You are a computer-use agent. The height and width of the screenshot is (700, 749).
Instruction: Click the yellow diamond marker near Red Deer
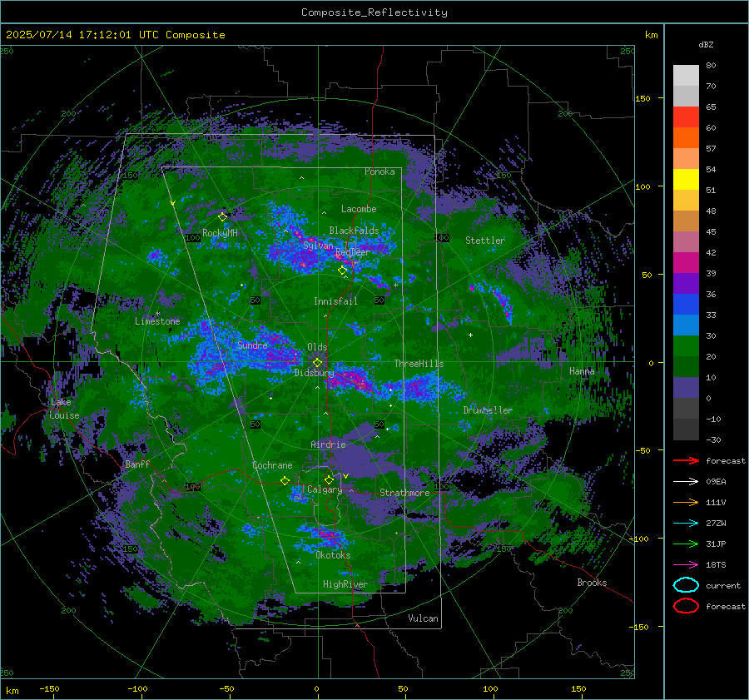click(x=342, y=270)
